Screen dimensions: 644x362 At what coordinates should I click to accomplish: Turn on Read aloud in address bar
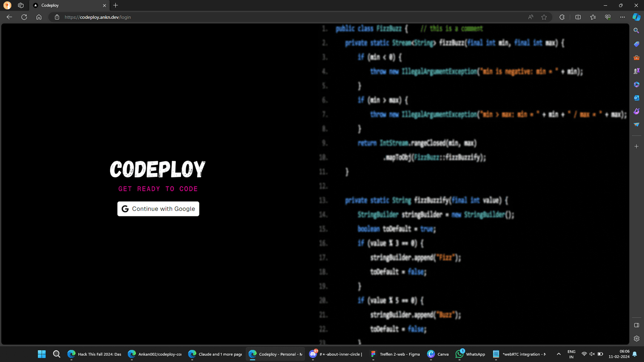coord(530,17)
